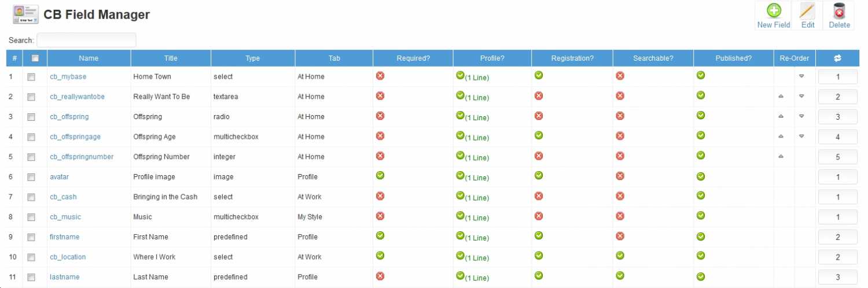
Task: Click the save-order refresh icon in the header
Action: tap(837, 58)
